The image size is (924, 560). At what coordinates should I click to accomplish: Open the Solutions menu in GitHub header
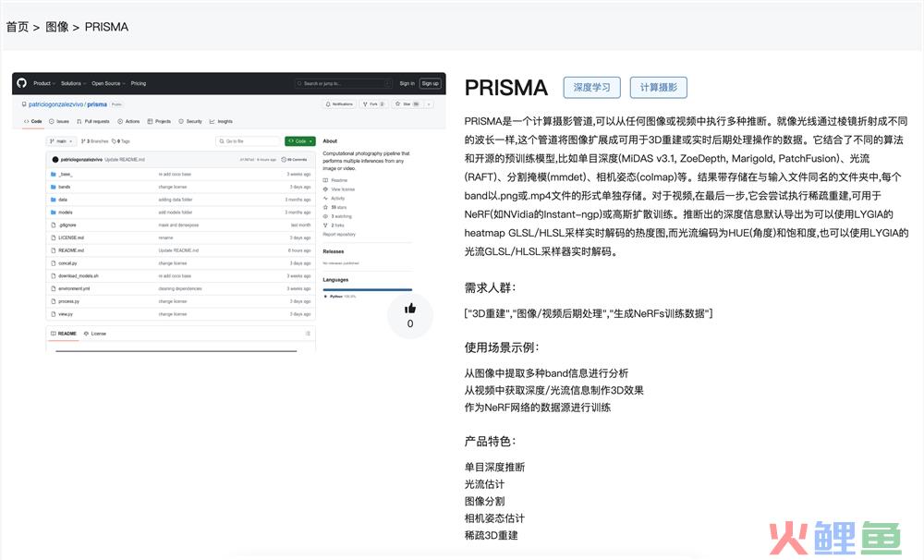tap(73, 84)
